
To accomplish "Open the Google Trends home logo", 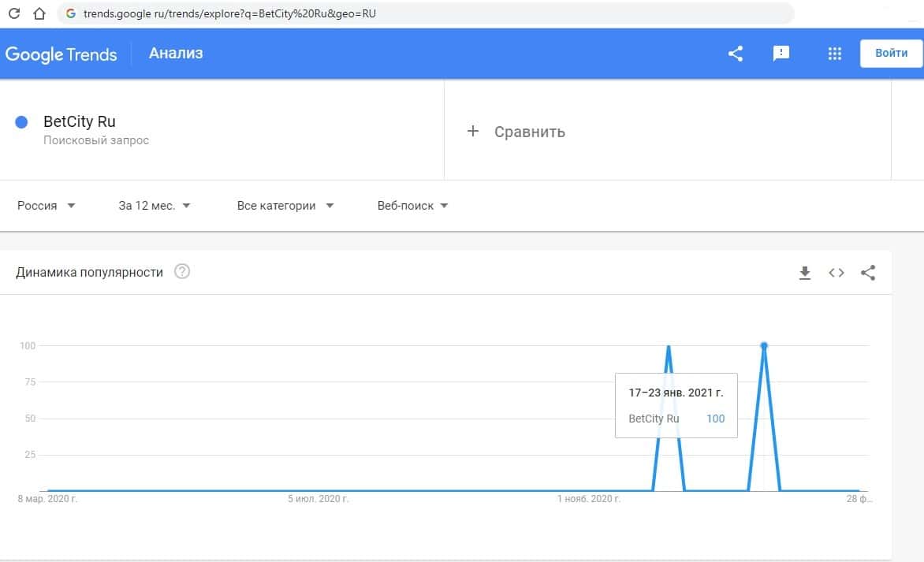I will 61,54.
